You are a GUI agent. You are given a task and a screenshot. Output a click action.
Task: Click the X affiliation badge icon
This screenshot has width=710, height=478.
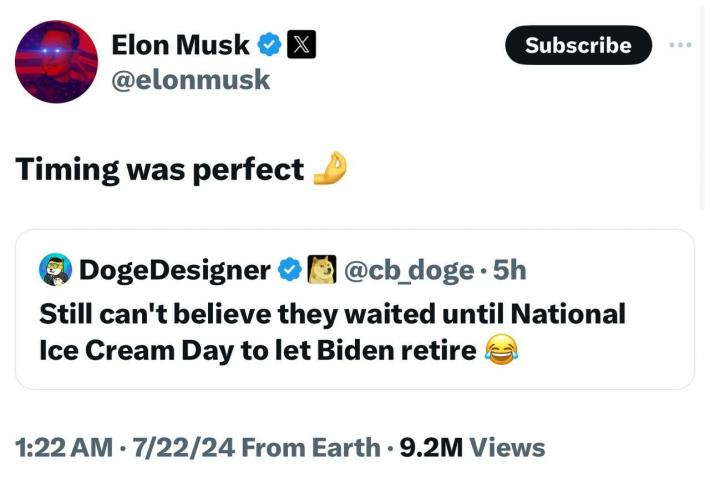(x=302, y=44)
